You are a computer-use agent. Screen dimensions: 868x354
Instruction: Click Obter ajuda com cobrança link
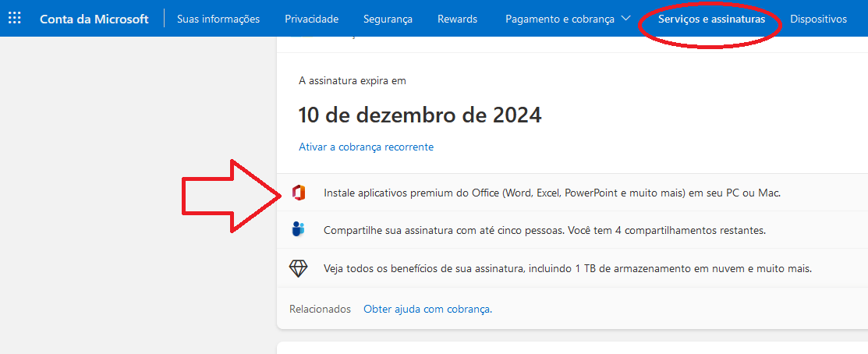coord(428,310)
